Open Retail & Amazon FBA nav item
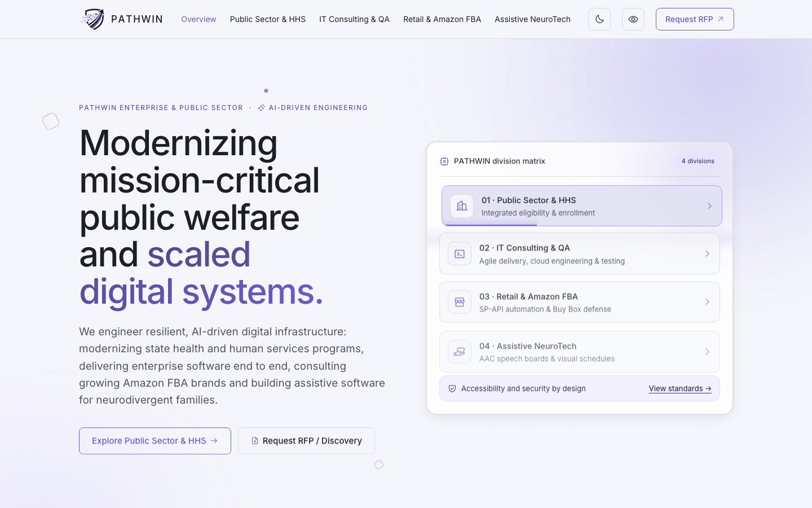Image resolution: width=812 pixels, height=508 pixels. [442, 19]
